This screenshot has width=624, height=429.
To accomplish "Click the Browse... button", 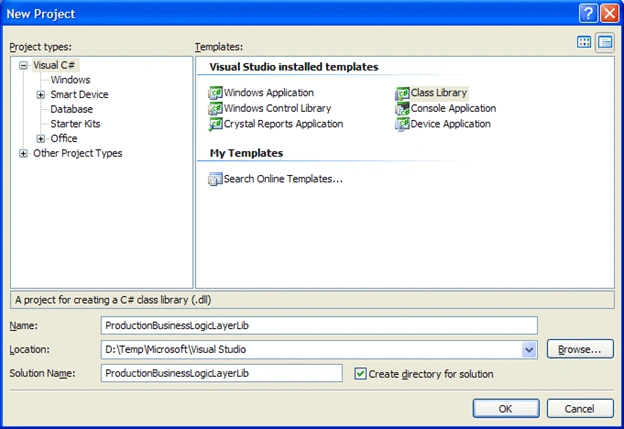I will [x=580, y=349].
